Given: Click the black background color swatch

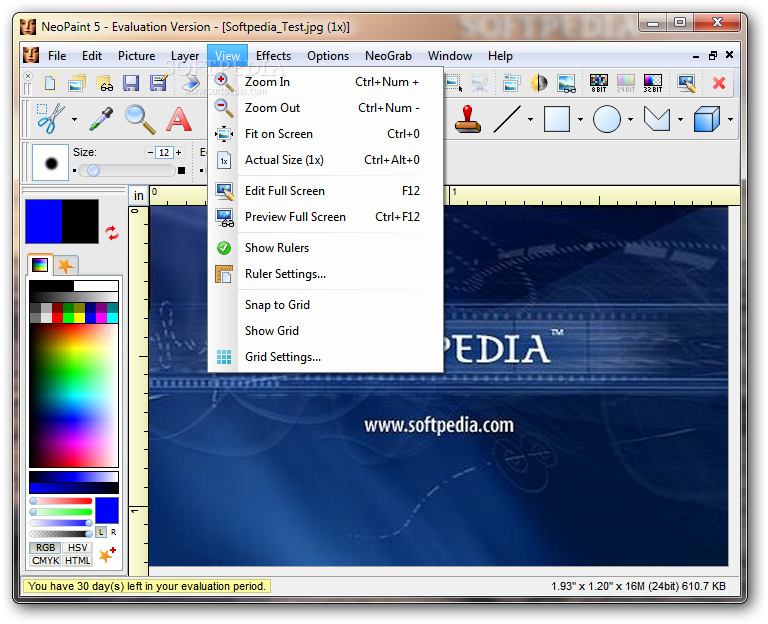Looking at the screenshot, I should point(80,221).
